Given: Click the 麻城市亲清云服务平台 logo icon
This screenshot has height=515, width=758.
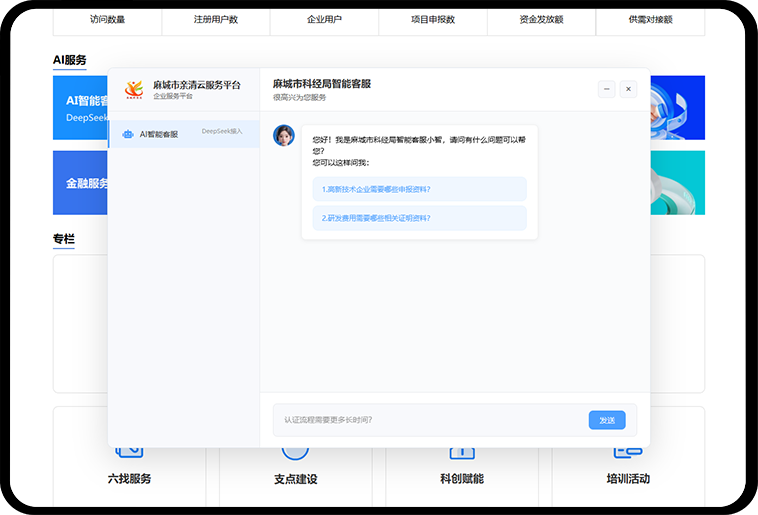Looking at the screenshot, I should [133, 90].
